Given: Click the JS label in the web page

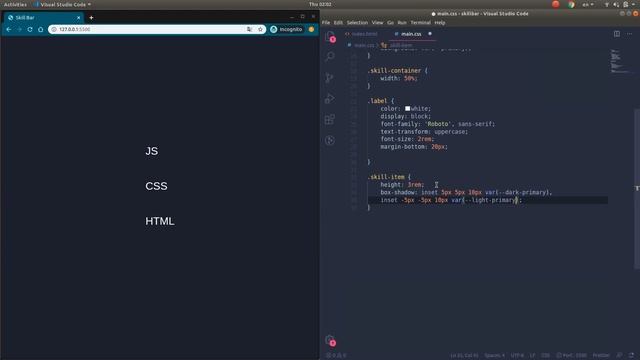Looking at the screenshot, I should (x=151, y=151).
